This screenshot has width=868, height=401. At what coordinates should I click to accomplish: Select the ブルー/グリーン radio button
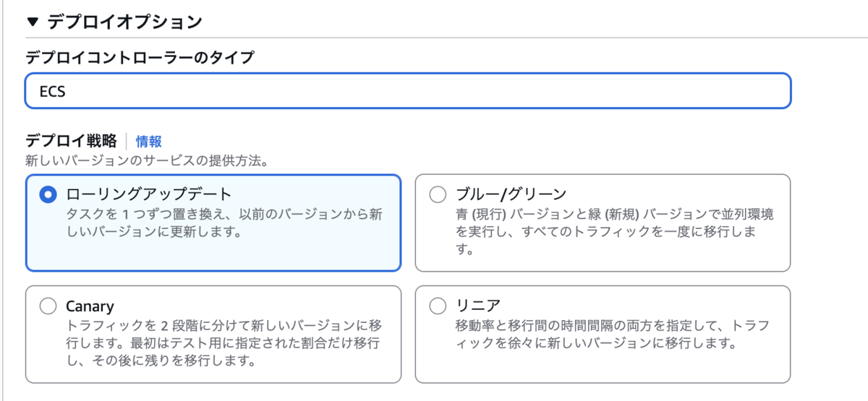pyautogui.click(x=438, y=194)
